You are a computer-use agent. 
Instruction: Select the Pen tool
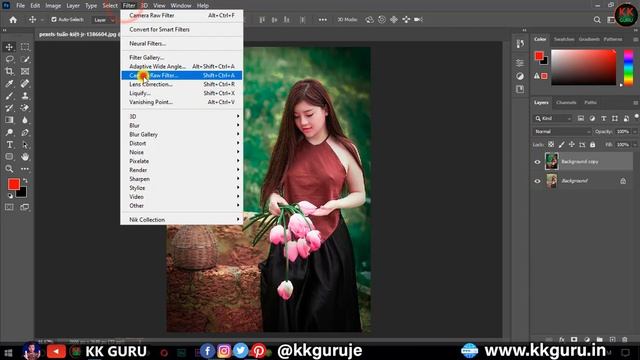pyautogui.click(x=25, y=132)
